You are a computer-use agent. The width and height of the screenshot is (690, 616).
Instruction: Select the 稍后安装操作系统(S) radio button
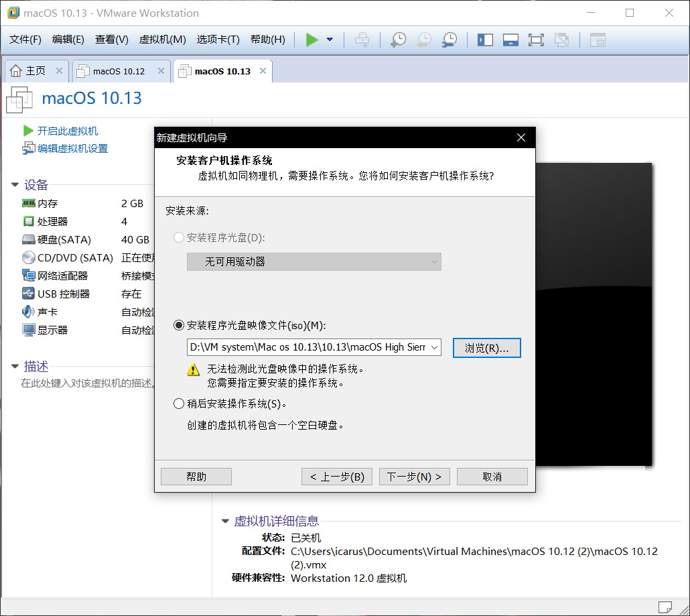click(x=179, y=404)
